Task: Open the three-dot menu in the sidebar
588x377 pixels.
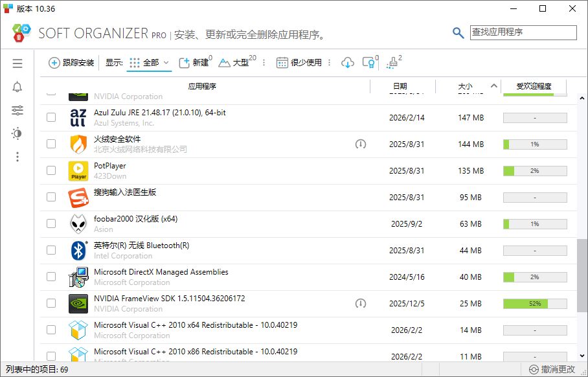Action: coord(17,157)
